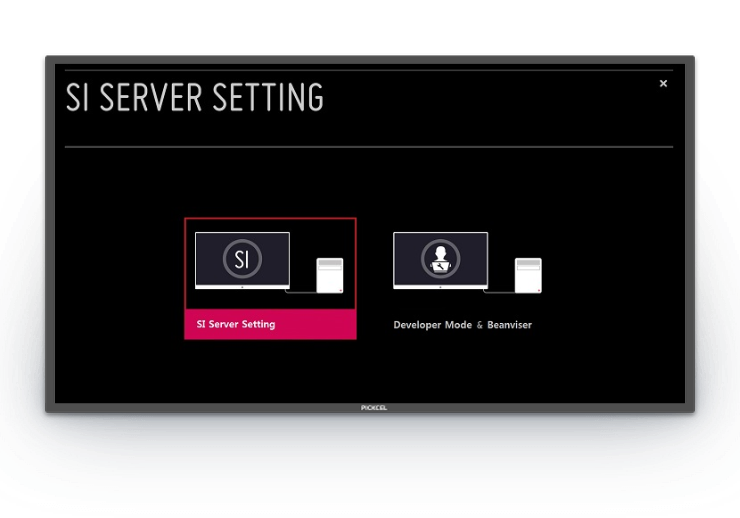Viewport: 740px width, 518px height.
Task: Click the red dot on the SI server box
Action: click(339, 289)
